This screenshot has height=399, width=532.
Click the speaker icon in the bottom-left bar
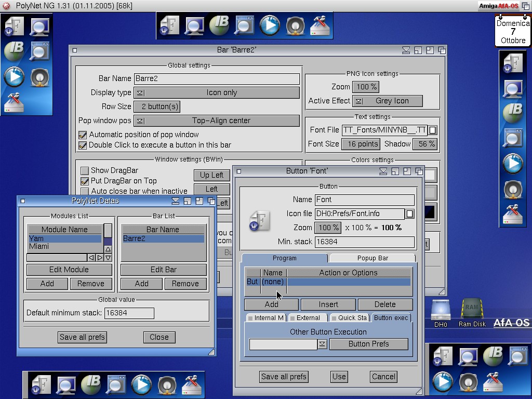[167, 385]
